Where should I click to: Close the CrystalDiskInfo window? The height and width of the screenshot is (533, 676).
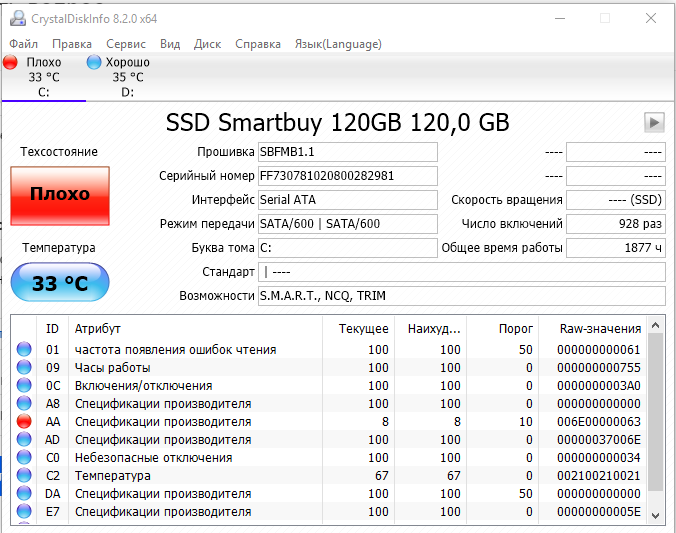click(651, 18)
